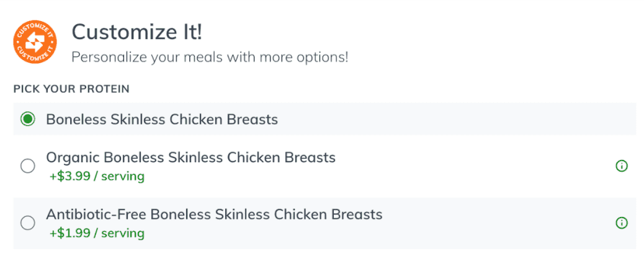Select the Organic Boneless Skinless radio button
This screenshot has width=644, height=269.
pyautogui.click(x=27, y=166)
